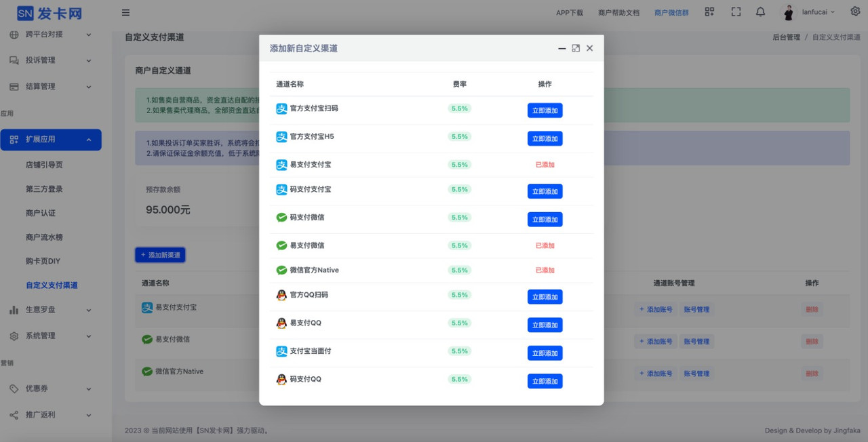
Task: Click QQ penguin icon of 官方QQ扫码 row
Action: [x=281, y=295]
